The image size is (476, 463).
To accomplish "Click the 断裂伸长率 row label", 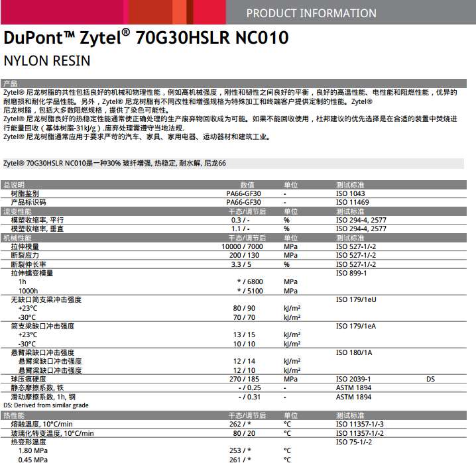I will tap(29, 264).
